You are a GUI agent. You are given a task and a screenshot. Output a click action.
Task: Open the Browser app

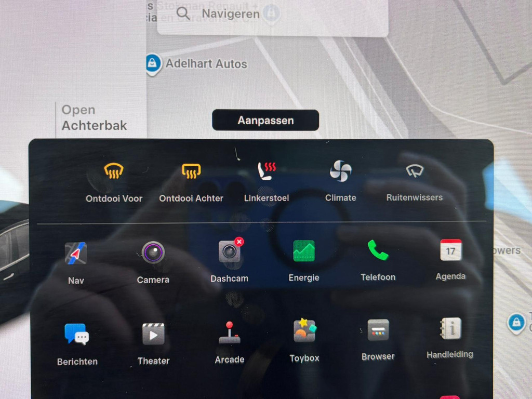point(378,330)
